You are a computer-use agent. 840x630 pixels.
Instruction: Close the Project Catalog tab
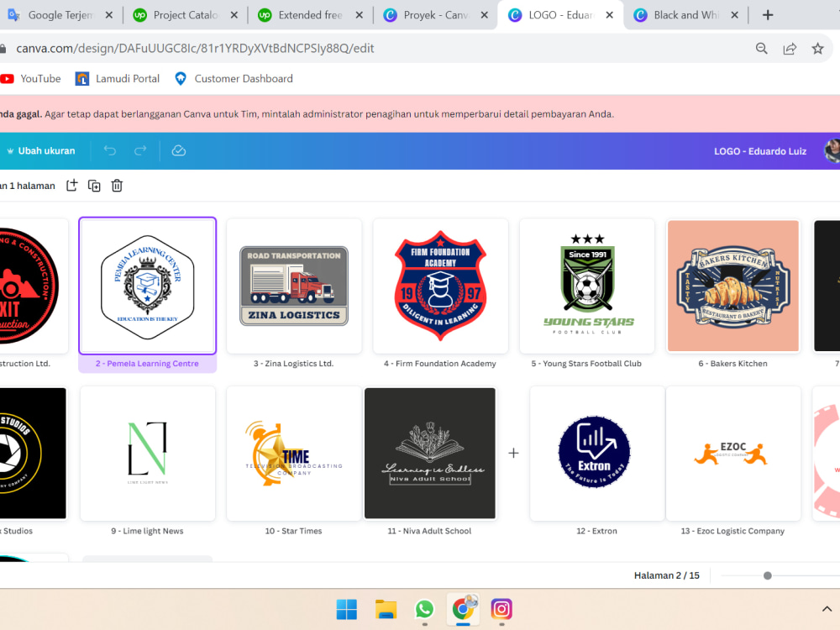tap(234, 15)
